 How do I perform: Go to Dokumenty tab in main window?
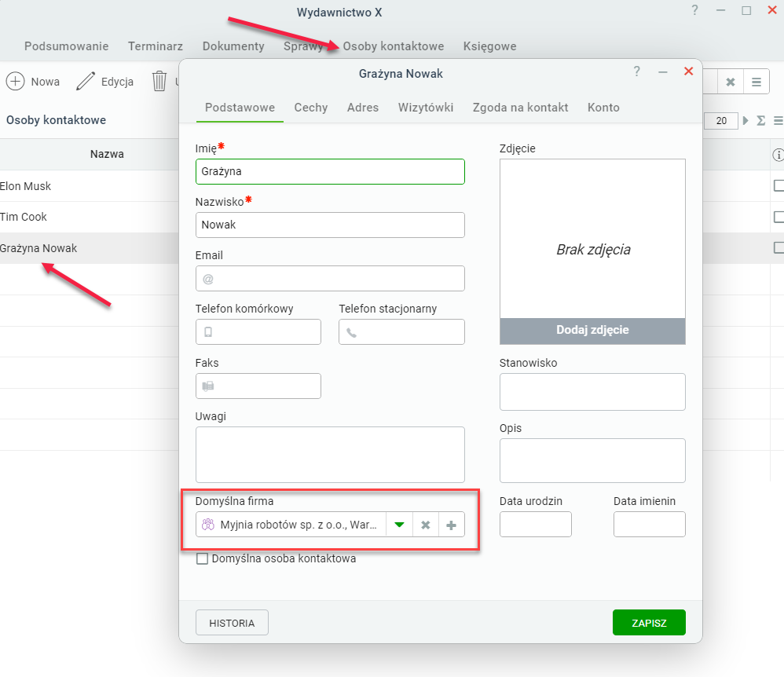point(233,46)
